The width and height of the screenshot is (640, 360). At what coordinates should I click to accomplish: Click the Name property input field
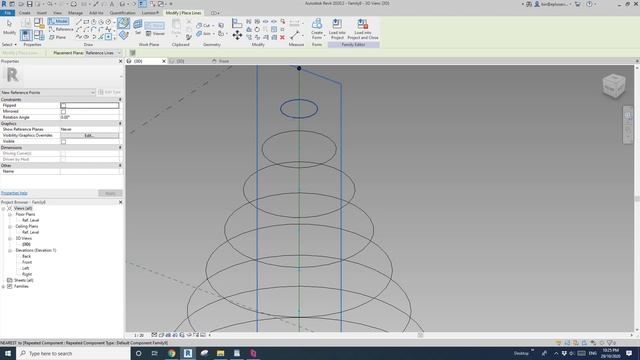pos(90,171)
